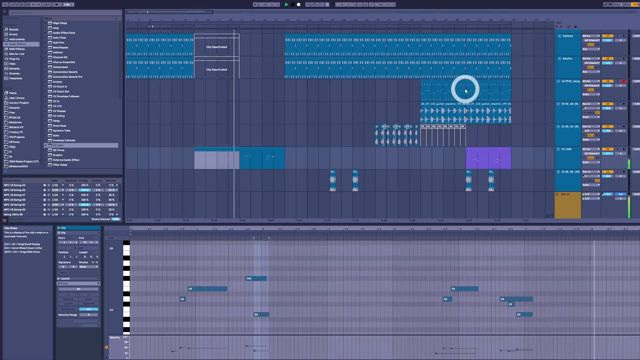Select the purple clip in arrangement

pyautogui.click(x=488, y=158)
